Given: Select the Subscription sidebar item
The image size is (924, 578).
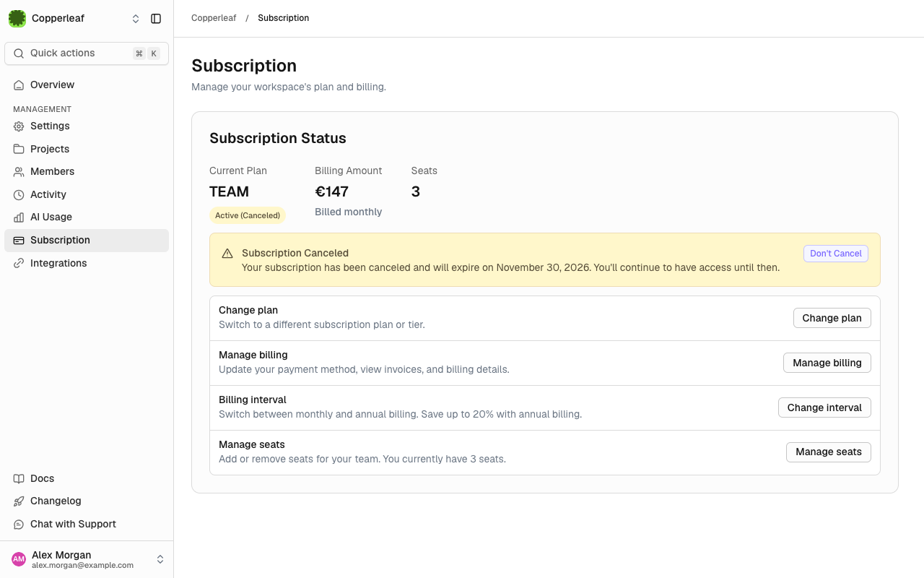Looking at the screenshot, I should [x=87, y=241].
